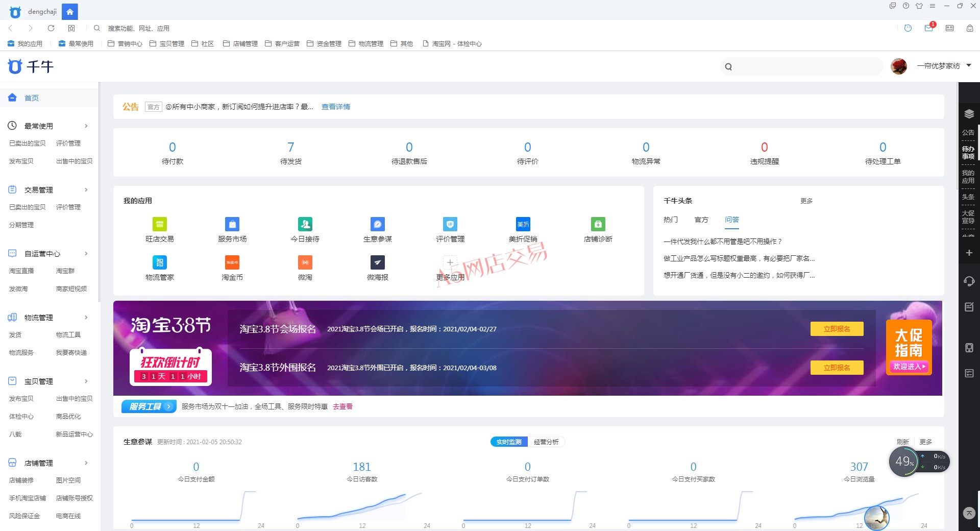
Task: Open 店铺装修 in the sidebar
Action: click(21, 480)
